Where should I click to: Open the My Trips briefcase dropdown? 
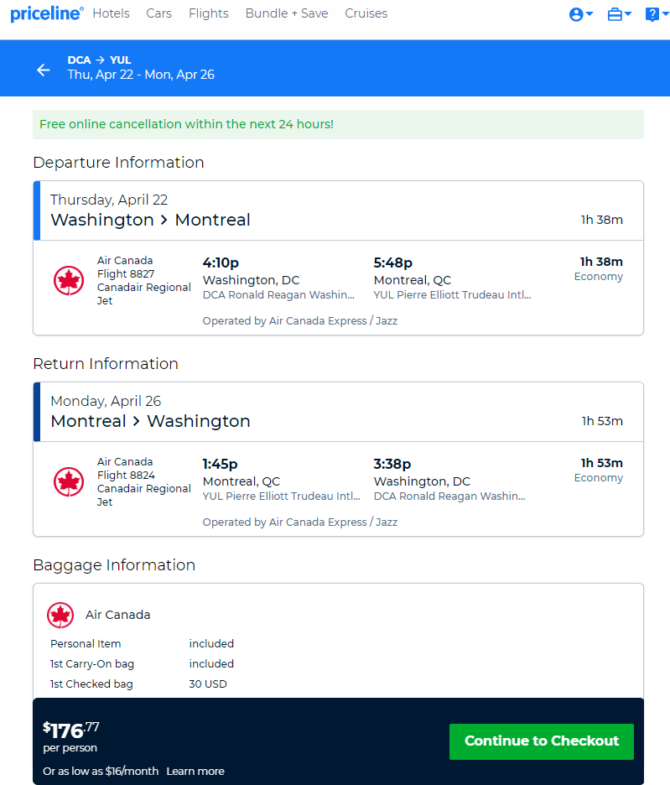(x=619, y=15)
